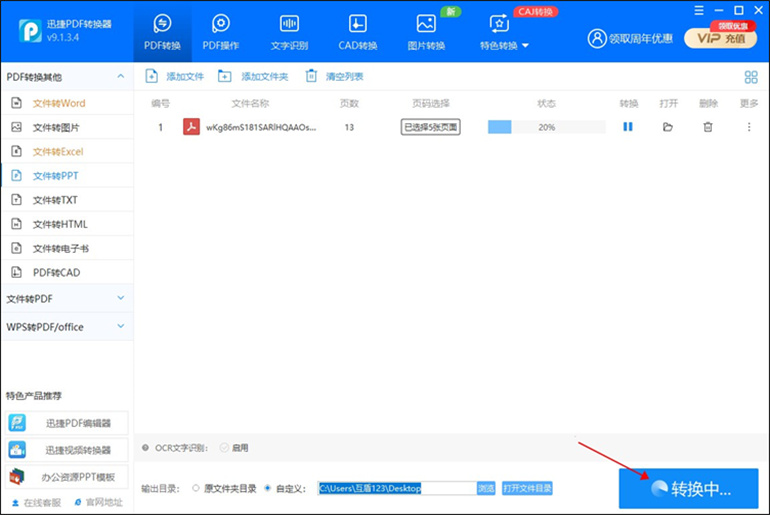Open output folder icon for file 1

pyautogui.click(x=668, y=127)
